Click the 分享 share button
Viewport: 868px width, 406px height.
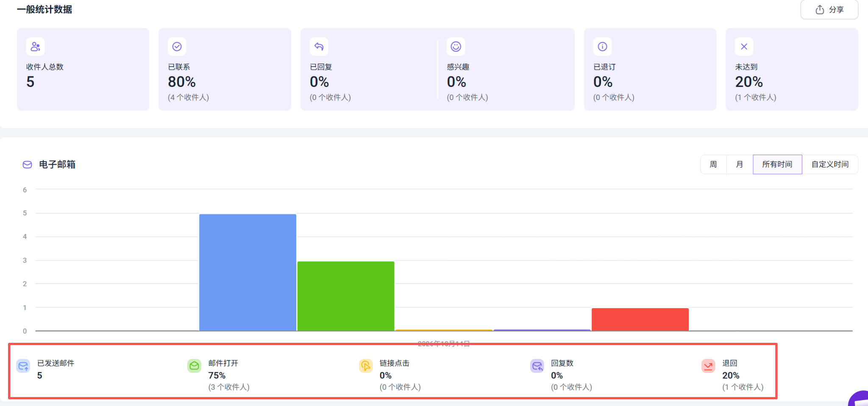click(x=829, y=9)
